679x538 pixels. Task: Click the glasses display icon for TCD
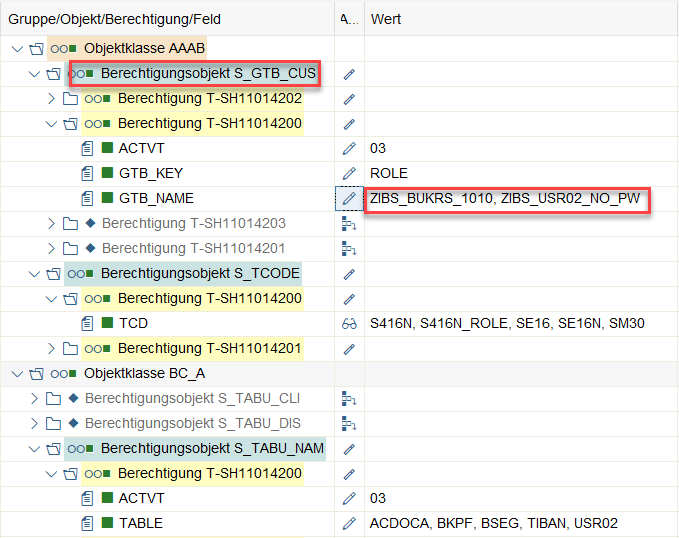(x=349, y=324)
